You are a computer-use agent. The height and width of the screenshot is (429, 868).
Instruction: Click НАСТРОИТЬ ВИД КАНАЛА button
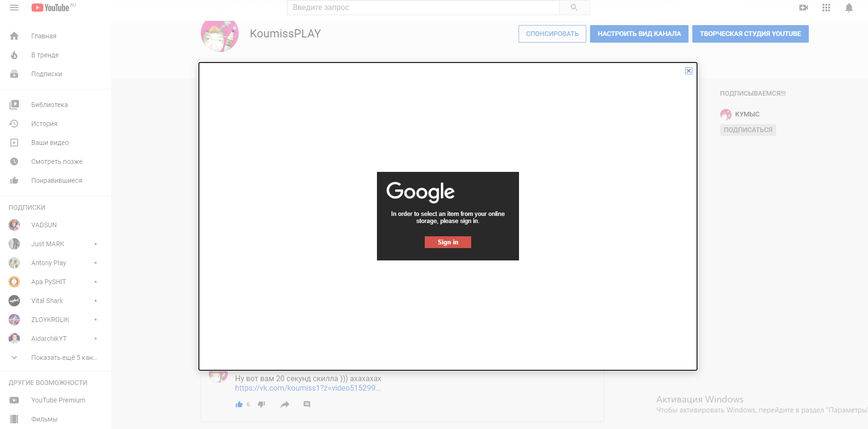(639, 34)
